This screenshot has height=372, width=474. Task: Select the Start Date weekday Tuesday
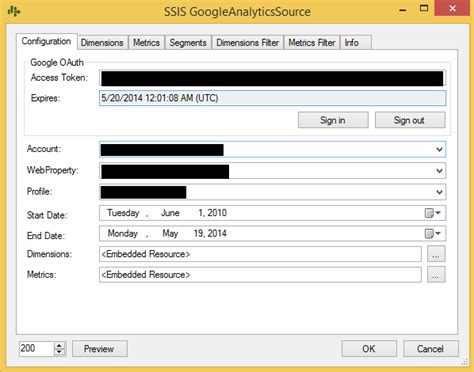123,213
